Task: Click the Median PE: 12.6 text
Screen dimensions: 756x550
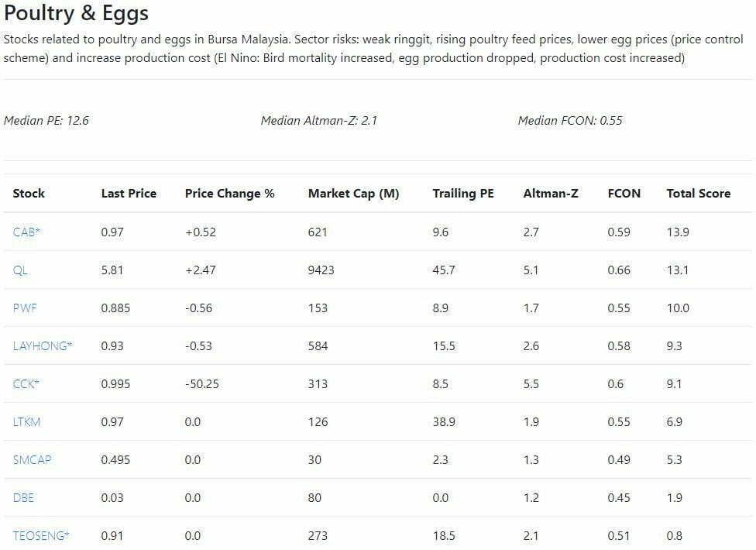Action: coord(46,120)
